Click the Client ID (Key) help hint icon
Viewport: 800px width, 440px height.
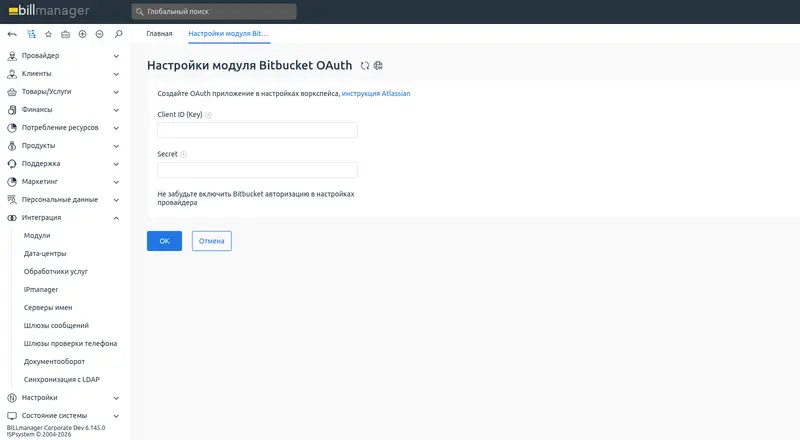(x=208, y=115)
